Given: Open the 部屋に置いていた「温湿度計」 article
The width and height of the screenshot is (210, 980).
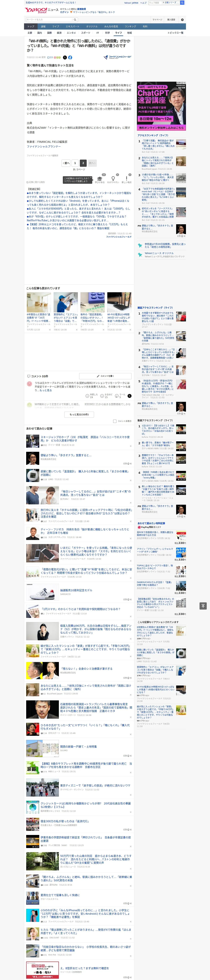Looking at the screenshot, I should click(85, 473).
